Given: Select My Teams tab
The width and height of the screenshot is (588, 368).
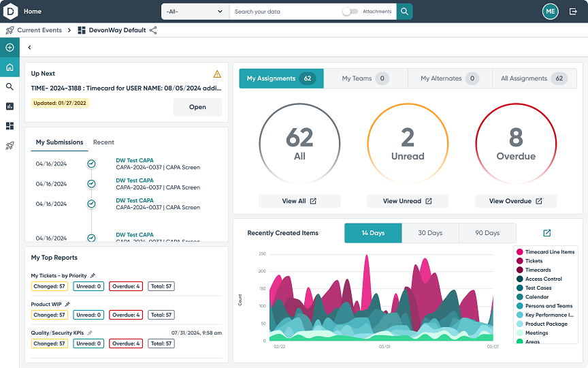Looking at the screenshot, I should (365, 78).
